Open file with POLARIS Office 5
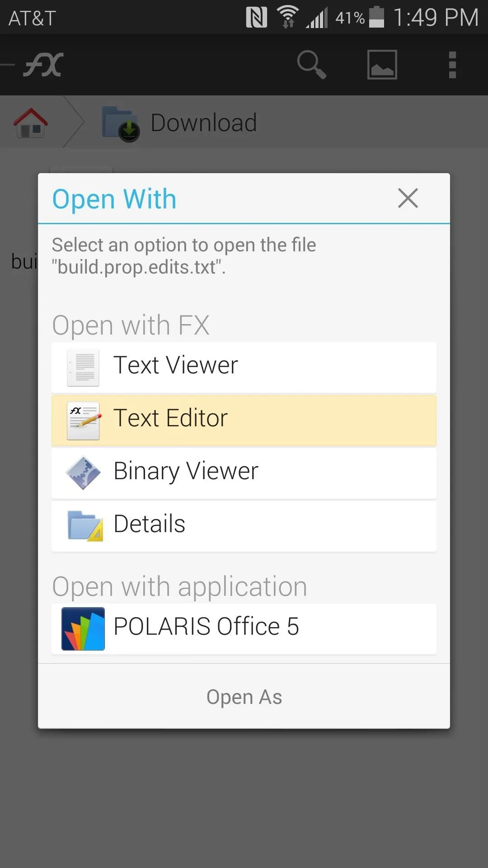This screenshot has width=488, height=868. point(244,629)
